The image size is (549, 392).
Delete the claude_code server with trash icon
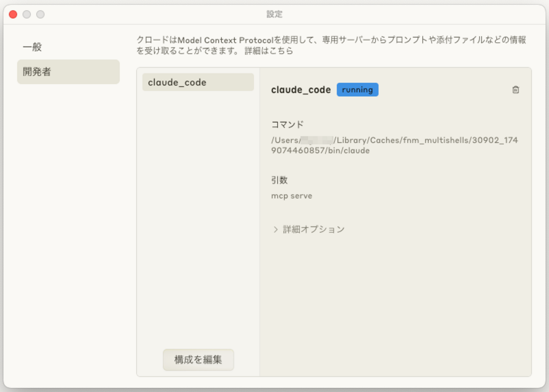516,89
